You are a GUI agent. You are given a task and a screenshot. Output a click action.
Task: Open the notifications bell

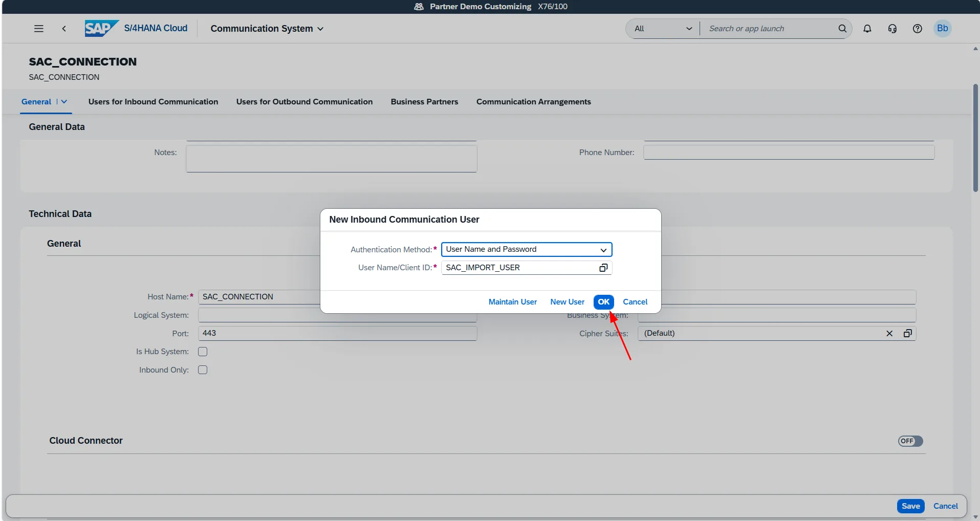(867, 29)
